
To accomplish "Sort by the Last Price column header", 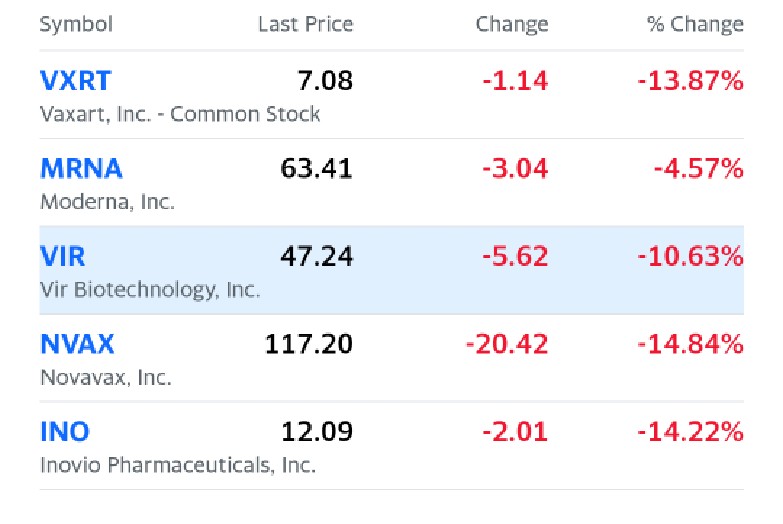I will click(x=305, y=24).
